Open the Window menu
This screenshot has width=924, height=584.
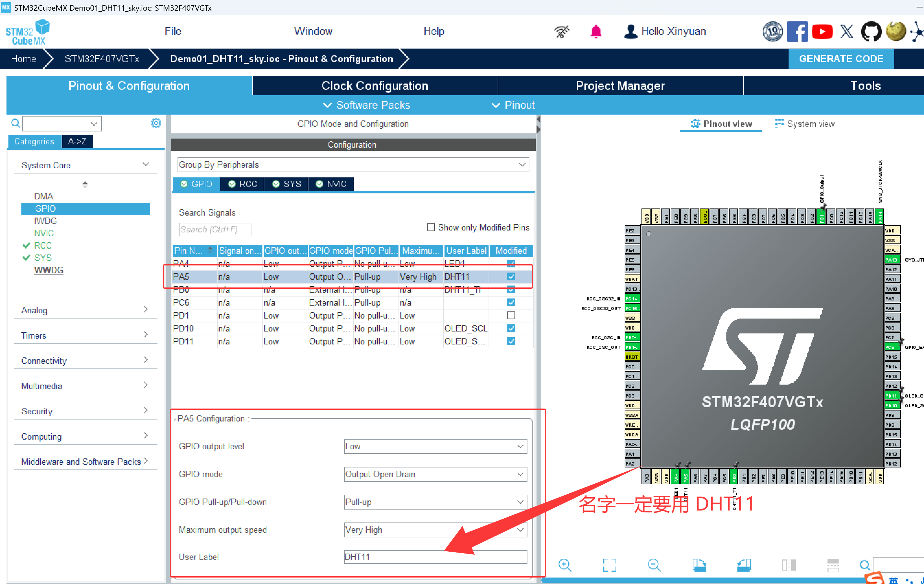[313, 31]
